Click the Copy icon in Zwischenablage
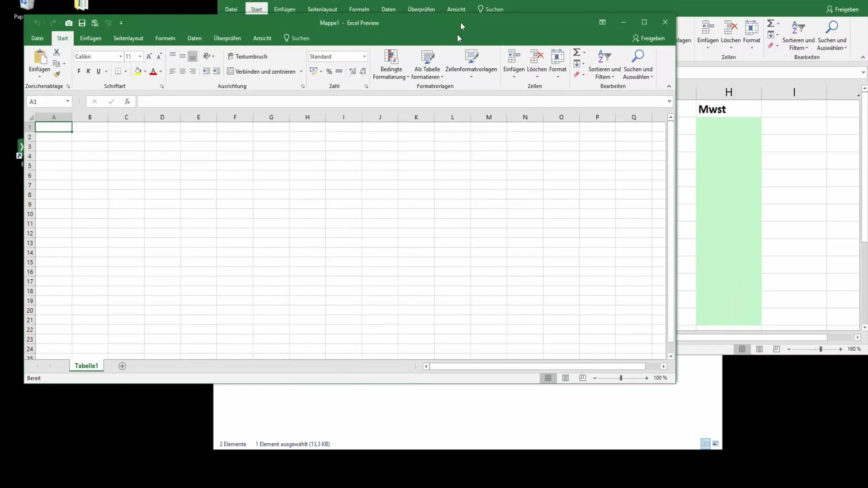This screenshot has width=868, height=488. (57, 63)
